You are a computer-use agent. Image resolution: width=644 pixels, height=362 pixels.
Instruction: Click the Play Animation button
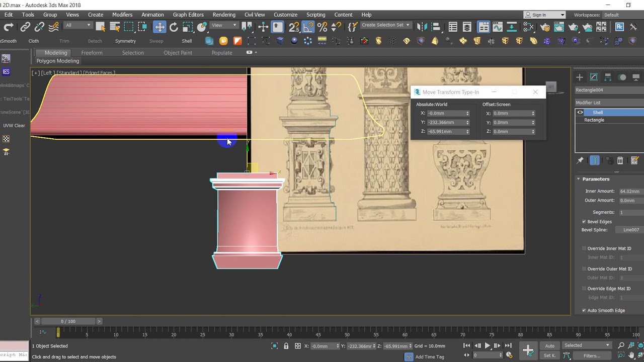click(x=487, y=345)
